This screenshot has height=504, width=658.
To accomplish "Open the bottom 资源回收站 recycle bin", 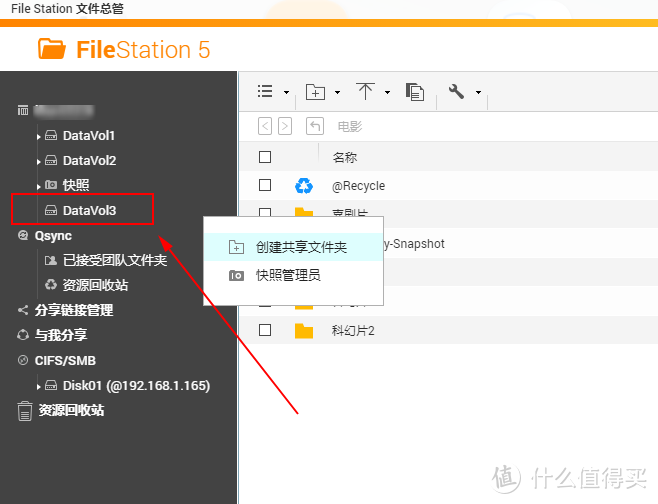I will click(72, 410).
